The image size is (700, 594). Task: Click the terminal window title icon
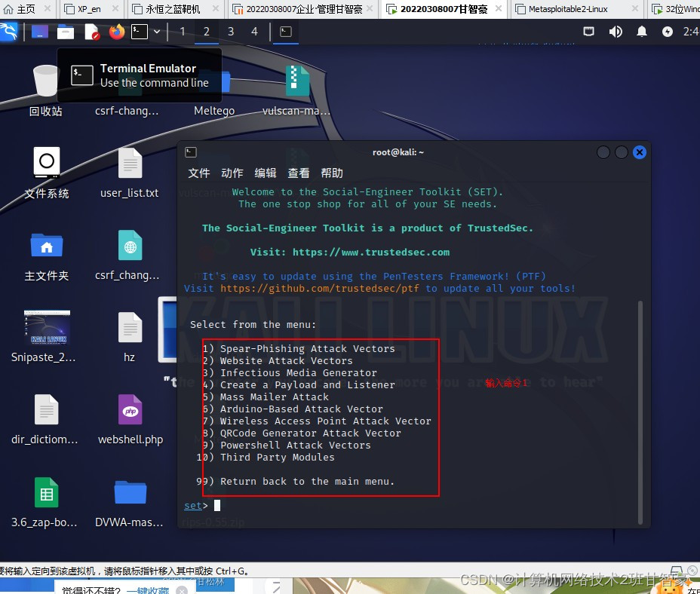click(x=191, y=152)
